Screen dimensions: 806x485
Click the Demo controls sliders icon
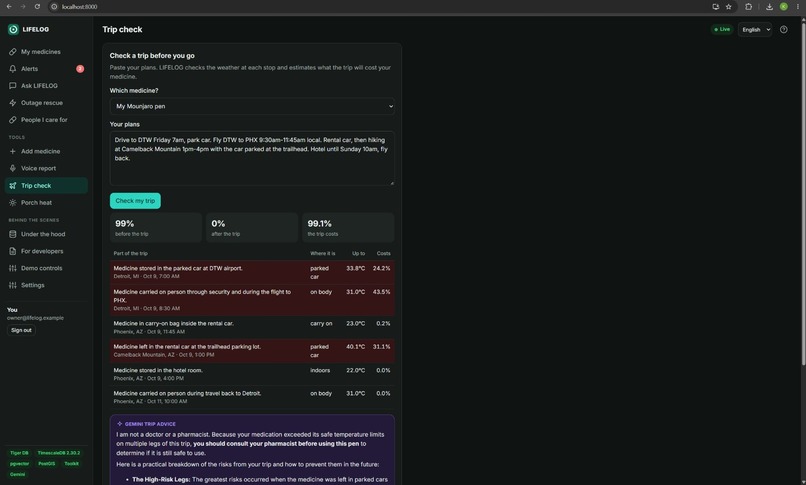[x=13, y=268]
